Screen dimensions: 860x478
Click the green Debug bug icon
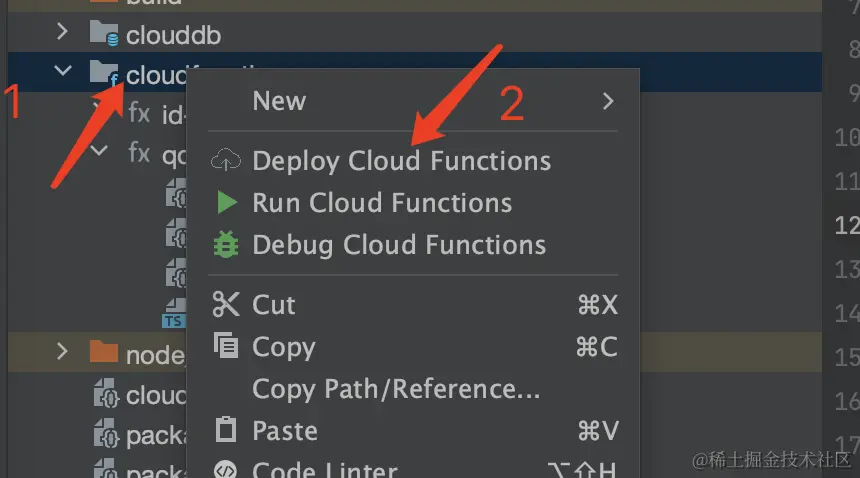click(x=227, y=245)
